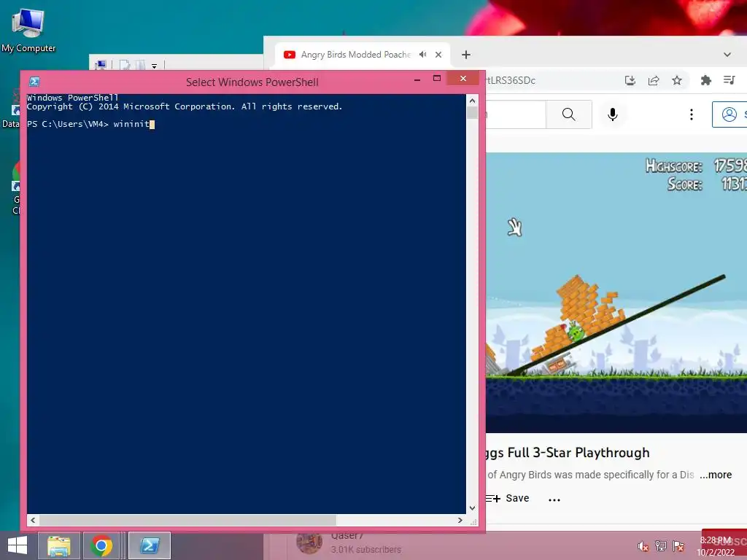Close the Angry Birds Modded YouTube tab
Image resolution: width=747 pixels, height=560 pixels.
(438, 54)
